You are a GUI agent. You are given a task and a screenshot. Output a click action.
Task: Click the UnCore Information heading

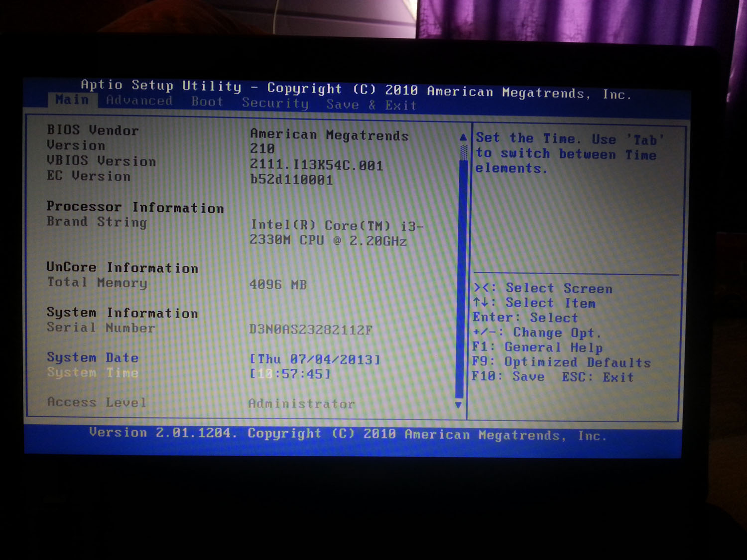122,267
